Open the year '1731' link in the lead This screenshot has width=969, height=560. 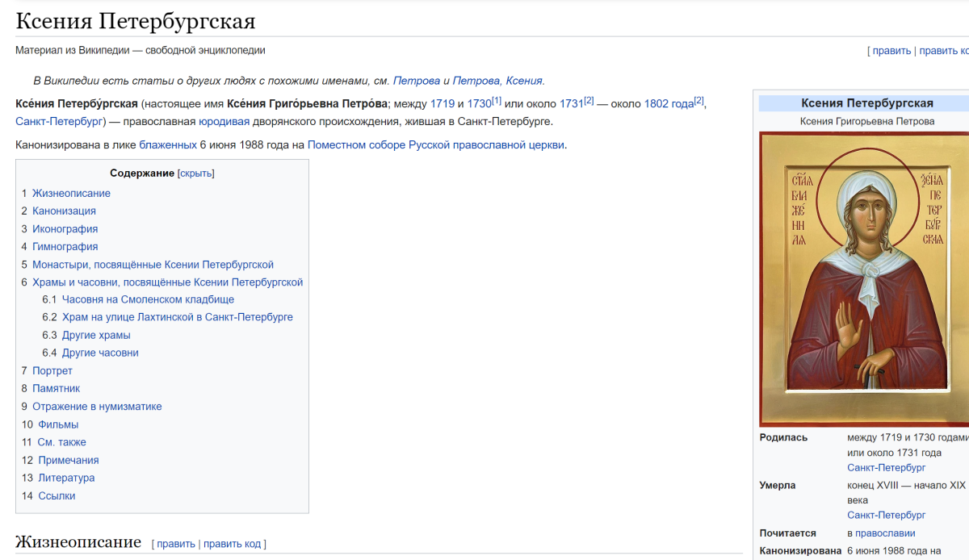click(572, 104)
